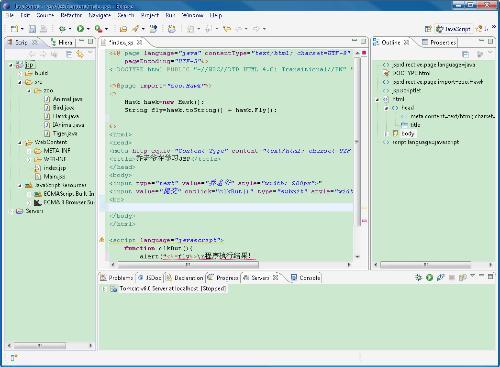The image size is (500, 367).
Task: Click the Search flashlight toolbar icon
Action: coord(135,29)
